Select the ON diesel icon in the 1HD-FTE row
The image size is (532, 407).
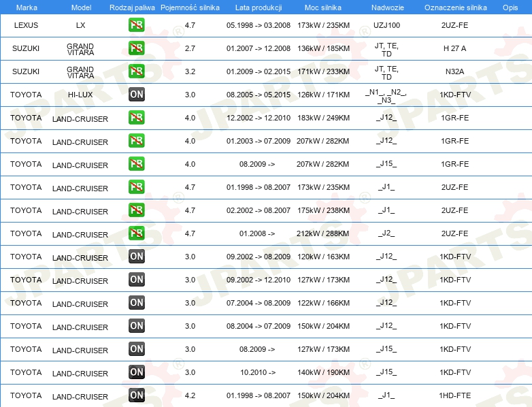tap(136, 395)
